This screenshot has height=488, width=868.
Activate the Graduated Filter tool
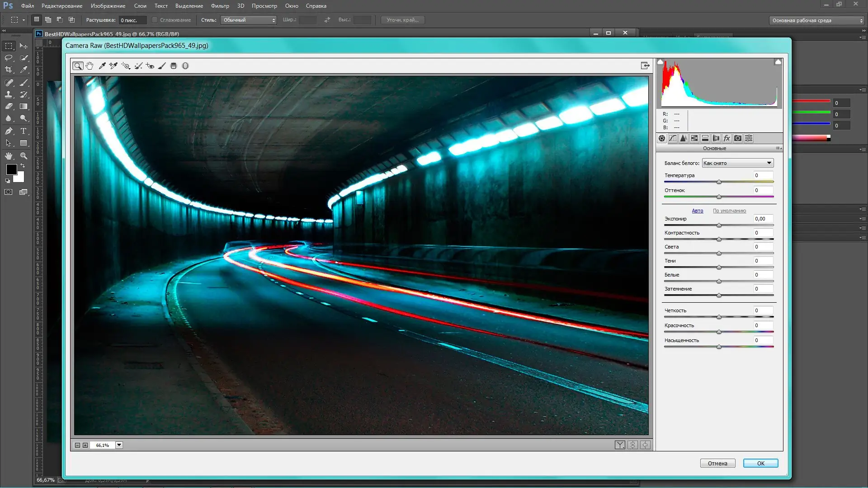[174, 66]
